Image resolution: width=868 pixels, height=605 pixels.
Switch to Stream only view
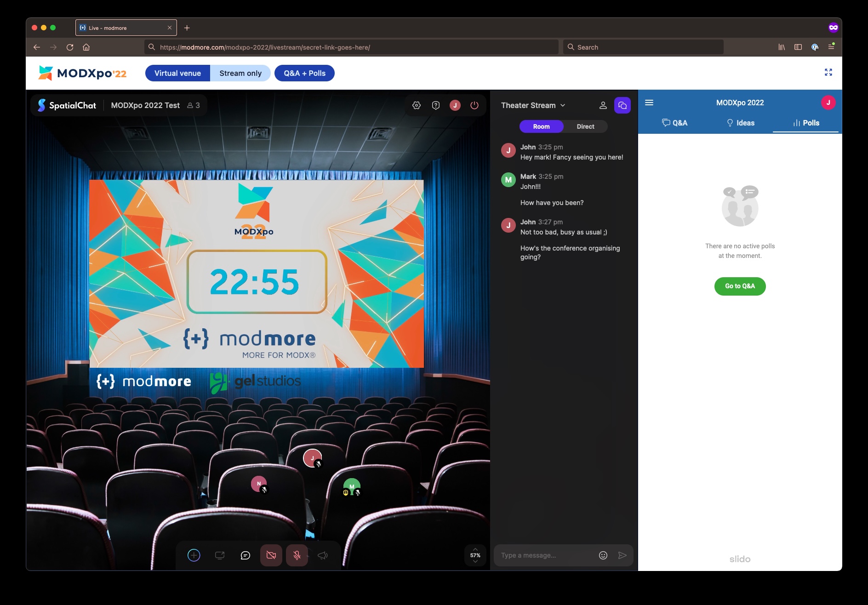coord(240,73)
